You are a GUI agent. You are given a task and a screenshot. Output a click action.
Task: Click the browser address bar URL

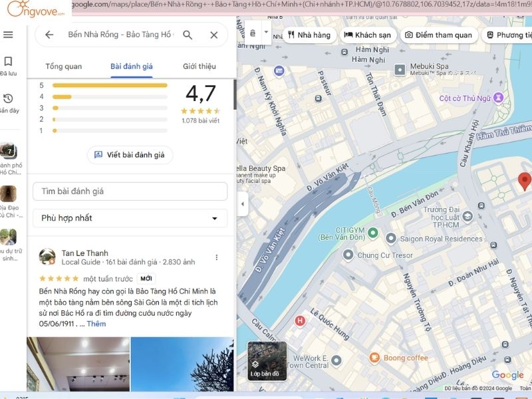click(302, 5)
